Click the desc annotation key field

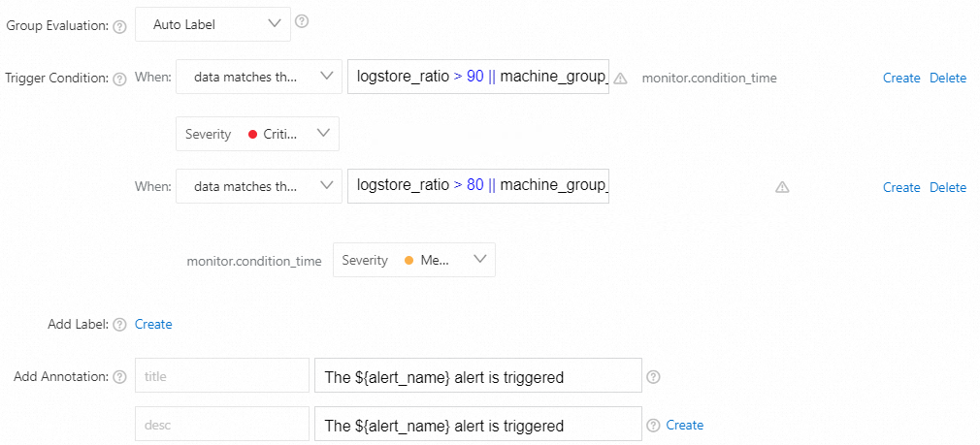[x=221, y=425]
